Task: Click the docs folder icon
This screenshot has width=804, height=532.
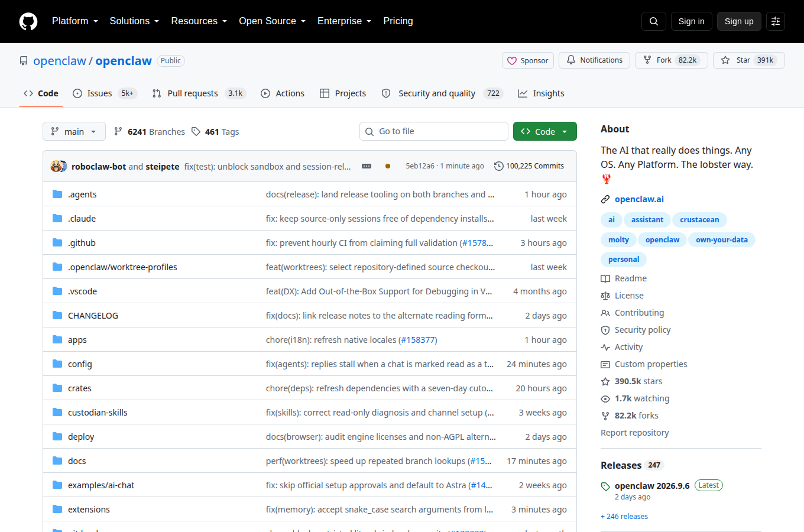Action: pos(57,460)
